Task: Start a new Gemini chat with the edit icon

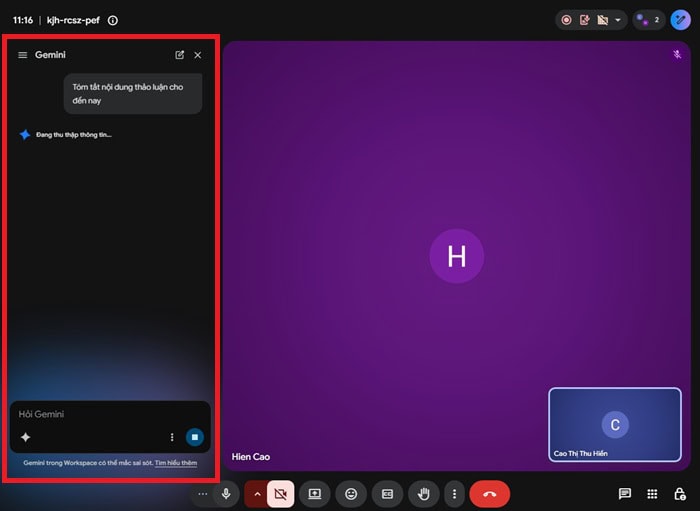Action: (179, 55)
